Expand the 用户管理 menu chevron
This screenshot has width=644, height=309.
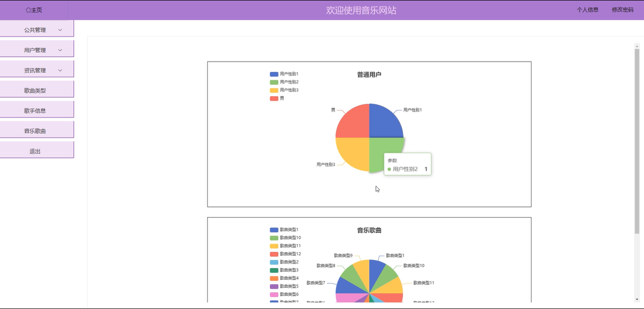pyautogui.click(x=60, y=50)
